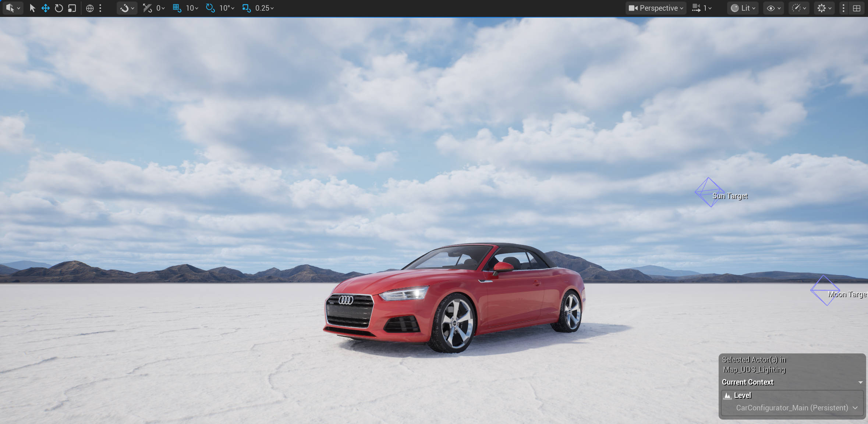The height and width of the screenshot is (424, 868).
Task: Open the magnet snapping settings dropdown
Action: click(x=127, y=8)
